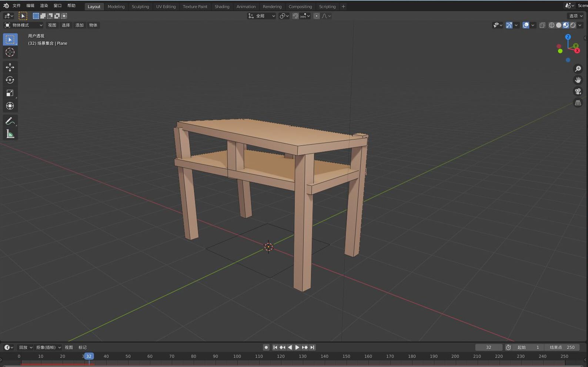Open the shading options dropdown arrow
The height and width of the screenshot is (367, 588).
tap(580, 25)
